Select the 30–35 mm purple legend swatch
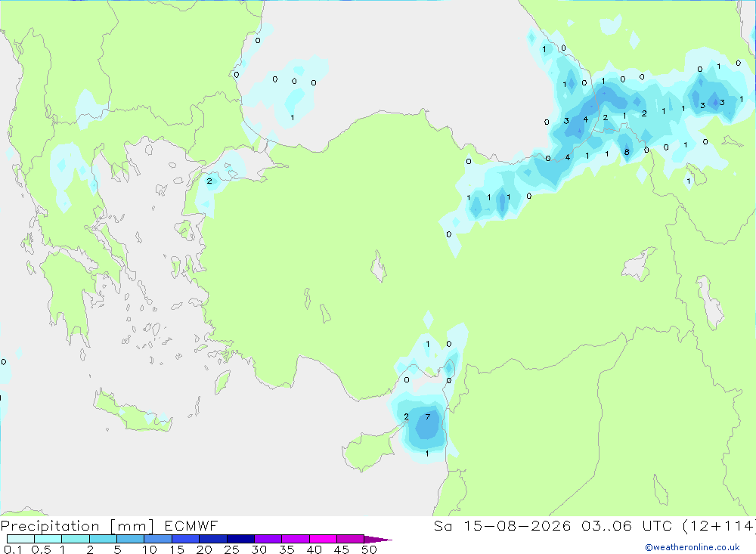This screenshot has height=554, width=756. tap(268, 539)
